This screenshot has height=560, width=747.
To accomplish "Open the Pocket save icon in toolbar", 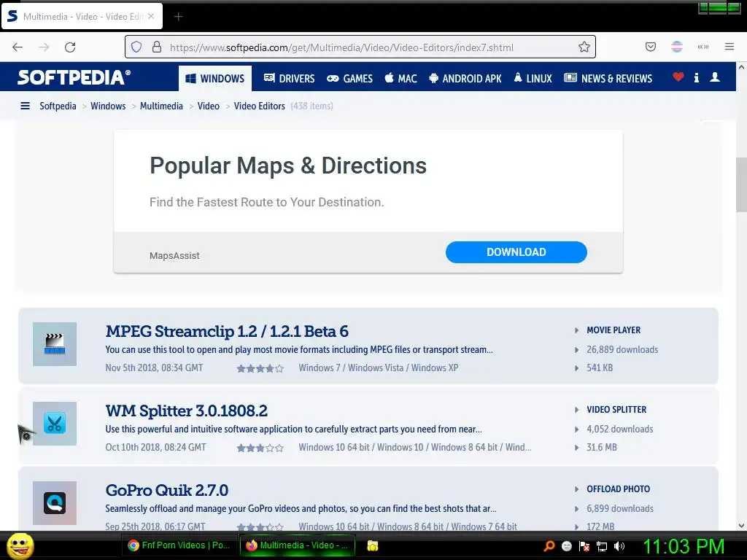I will tap(650, 47).
